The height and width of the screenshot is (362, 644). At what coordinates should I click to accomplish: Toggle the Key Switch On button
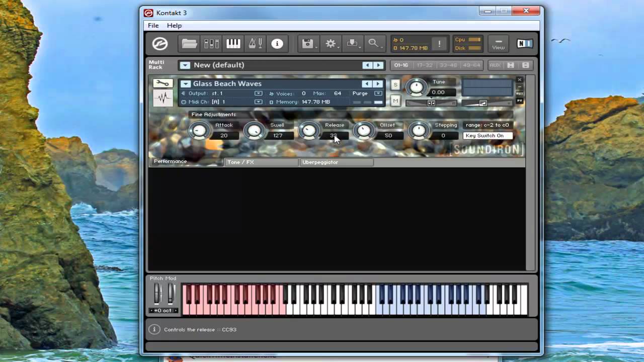487,136
